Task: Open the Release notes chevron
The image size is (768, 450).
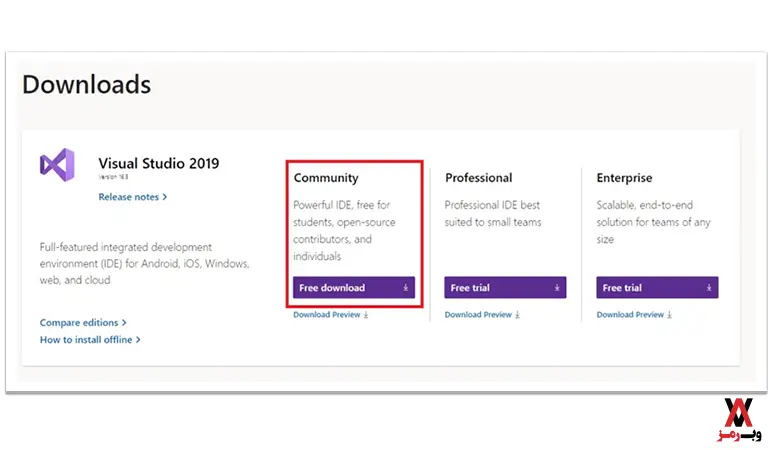Action: pos(165,197)
